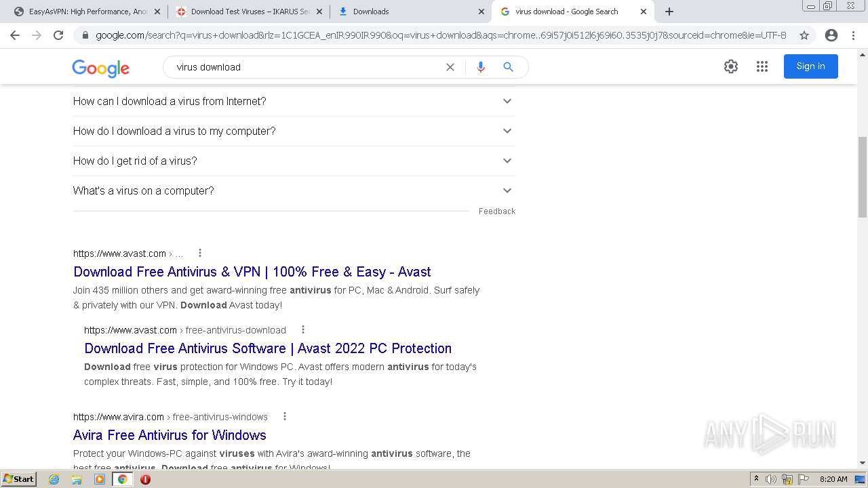Expand 'How can I download a virus from Internet?'
This screenshot has height=488, width=868.
pos(293,101)
